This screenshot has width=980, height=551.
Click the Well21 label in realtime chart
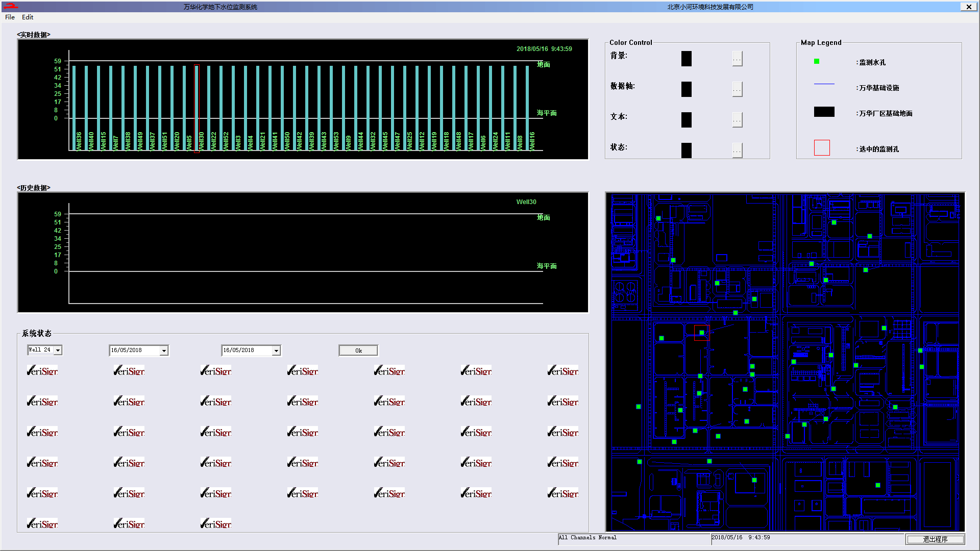[263, 141]
